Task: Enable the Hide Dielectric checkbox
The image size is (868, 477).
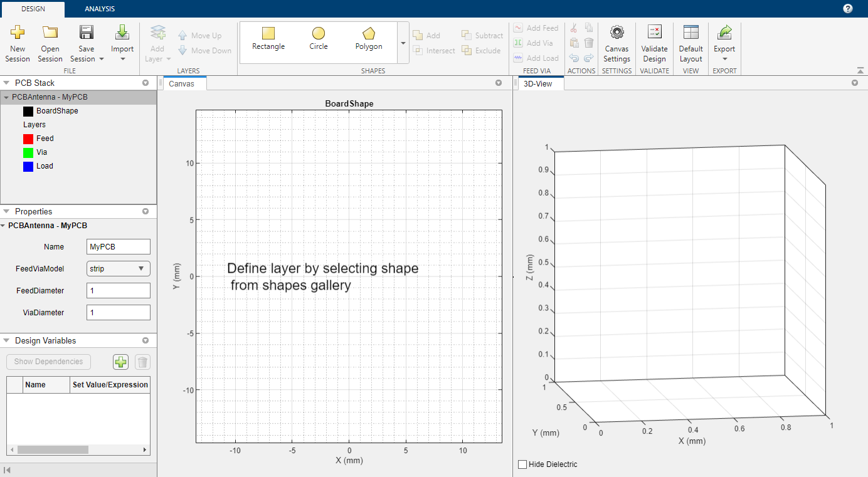Action: 522,464
